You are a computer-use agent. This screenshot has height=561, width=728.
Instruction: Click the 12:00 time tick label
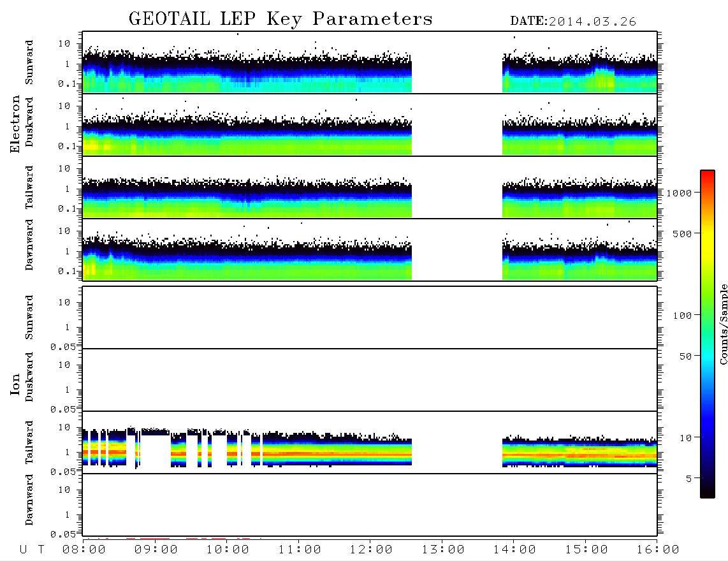click(x=371, y=550)
